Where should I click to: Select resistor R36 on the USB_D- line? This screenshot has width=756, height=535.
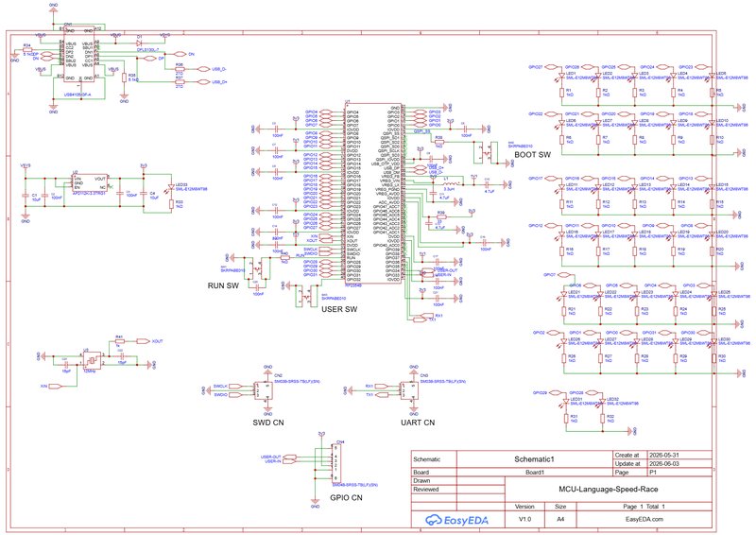pyautogui.click(x=180, y=68)
